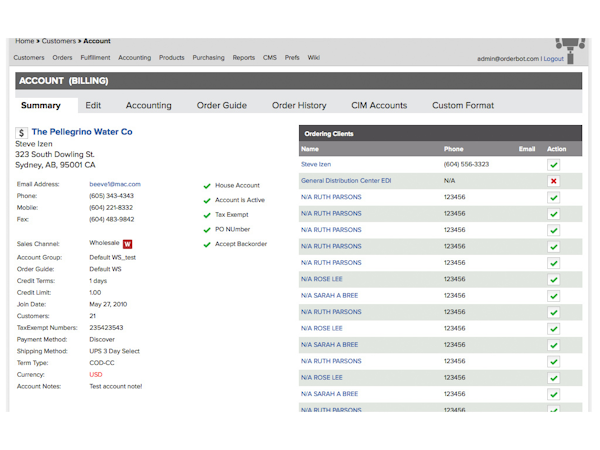The height and width of the screenshot is (450, 600).
Task: Toggle the PO Number checkmark
Action: tap(207, 230)
